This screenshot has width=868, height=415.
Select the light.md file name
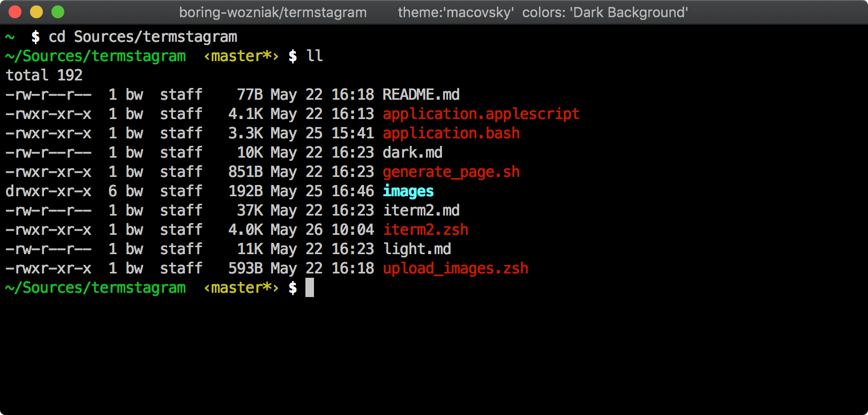tap(417, 249)
